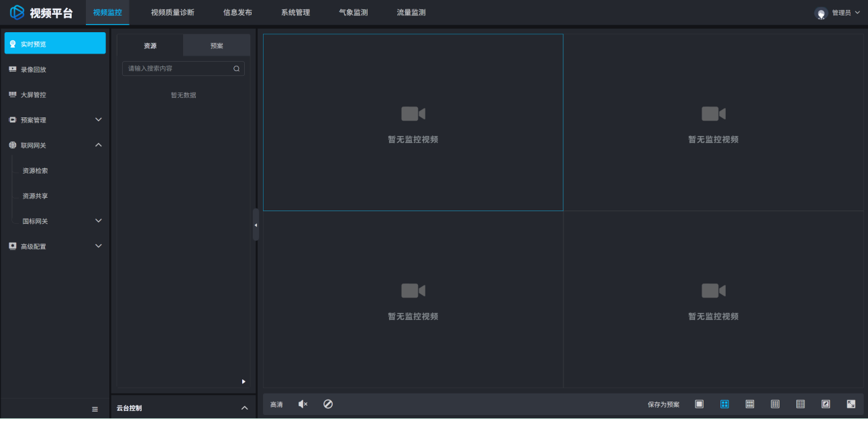The width and height of the screenshot is (868, 421).
Task: Select the 25-window grid layout
Action: click(x=800, y=404)
